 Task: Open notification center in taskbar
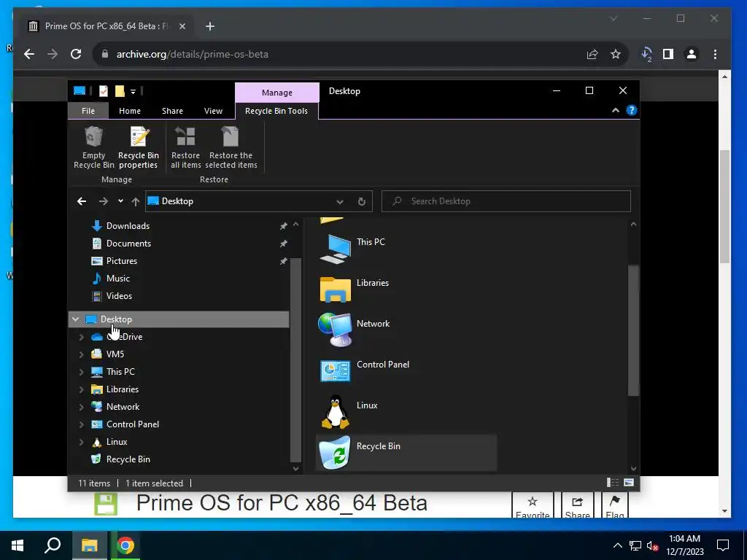coord(723,545)
